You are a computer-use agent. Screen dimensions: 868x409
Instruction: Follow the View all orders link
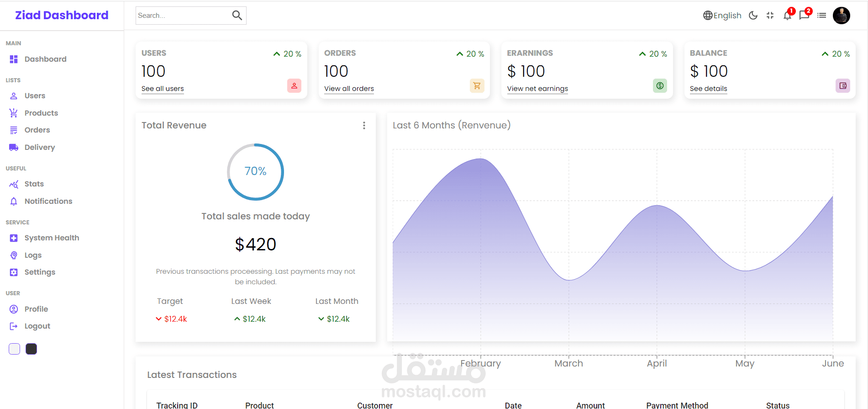click(x=349, y=89)
